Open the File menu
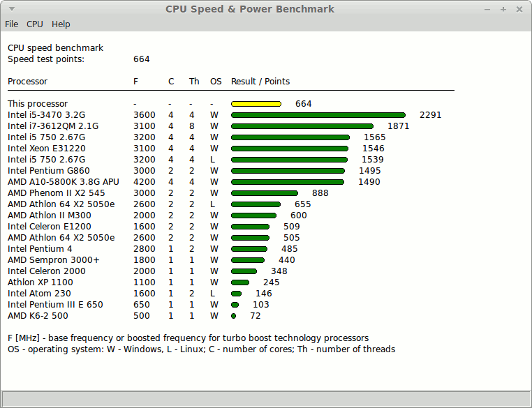532x408 pixels. (x=11, y=24)
